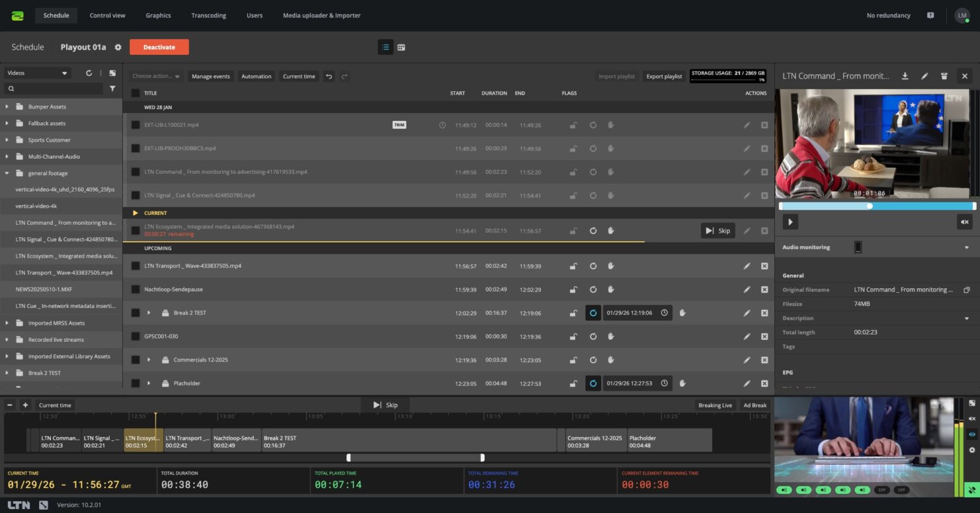
Task: Click the Export playlist button
Action: 664,76
